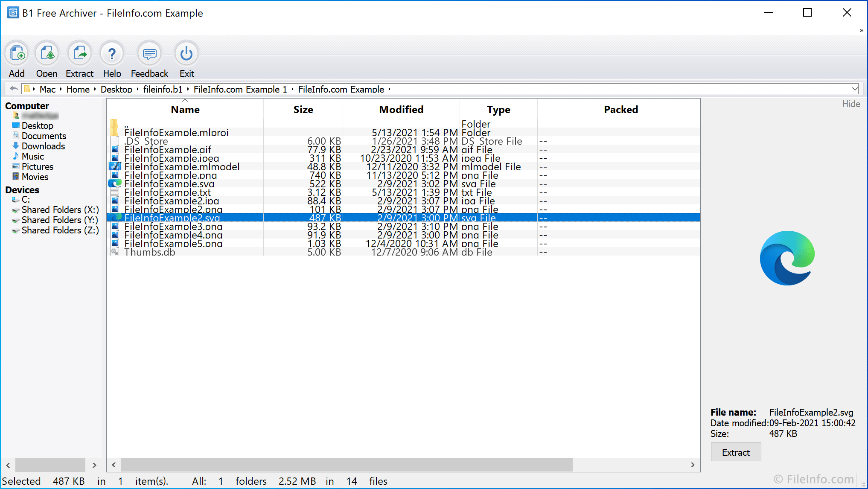Click sidebar scroll right arrow

[x=94, y=465]
